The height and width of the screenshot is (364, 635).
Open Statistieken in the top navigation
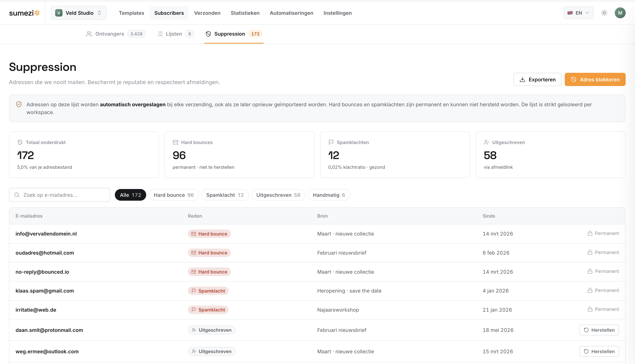(x=245, y=13)
